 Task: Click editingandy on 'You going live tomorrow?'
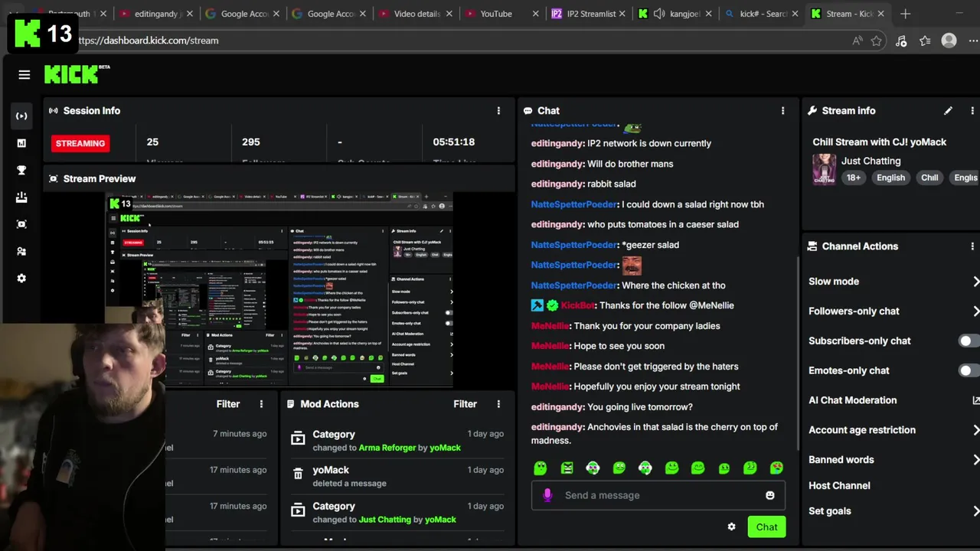pos(557,407)
